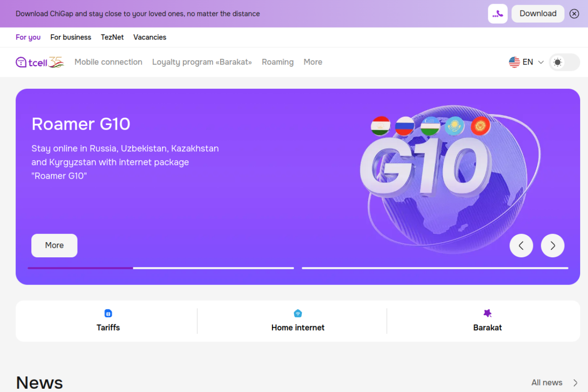Click the More button on Roamer G10
Image resolution: width=588 pixels, height=392 pixels.
coord(54,245)
